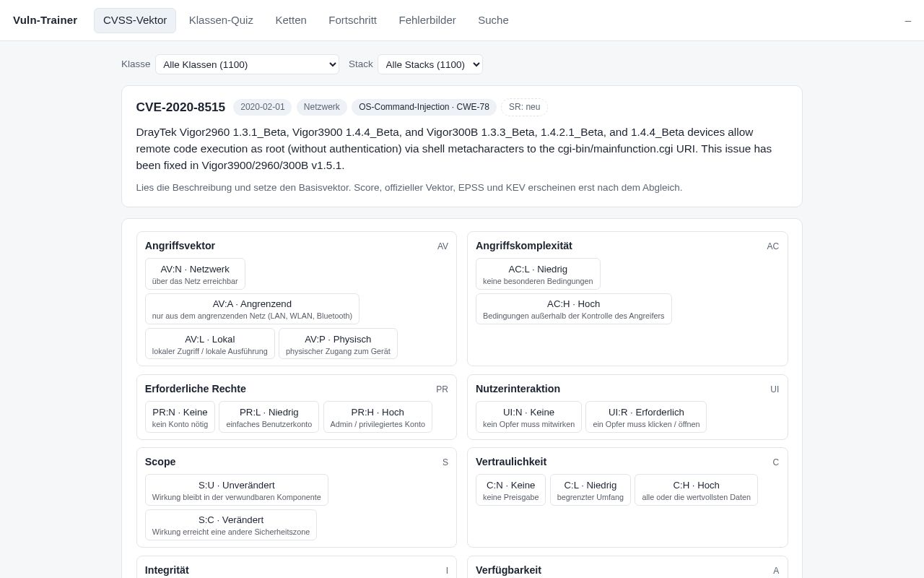Choose AV:A Angrenzend option
Image resolution: width=924 pixels, height=578 pixels.
tap(252, 309)
